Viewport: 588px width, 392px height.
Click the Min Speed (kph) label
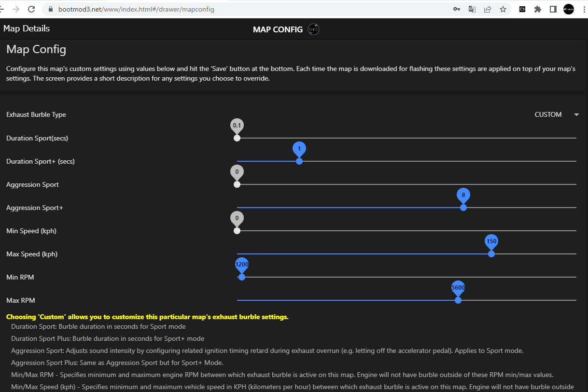[31, 231]
